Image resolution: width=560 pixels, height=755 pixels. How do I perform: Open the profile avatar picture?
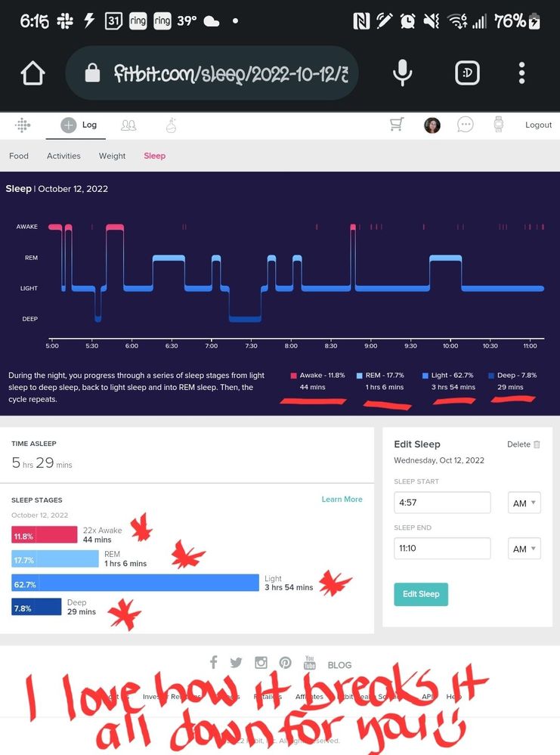(x=432, y=125)
